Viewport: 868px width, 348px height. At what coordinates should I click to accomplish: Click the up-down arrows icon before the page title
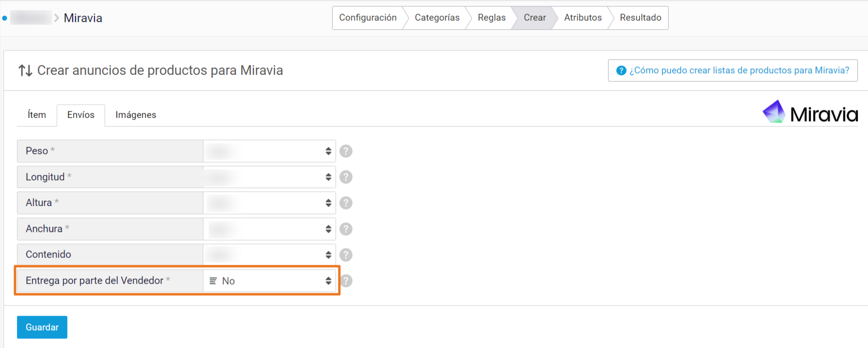coord(25,71)
